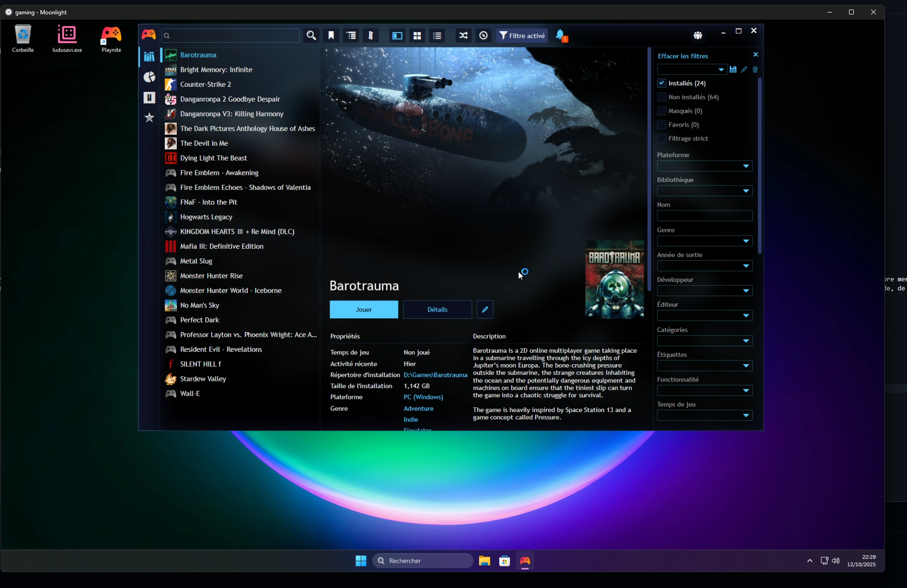Select Stardew Valley from the game list
Screen dimensions: 907x588
coord(203,379)
